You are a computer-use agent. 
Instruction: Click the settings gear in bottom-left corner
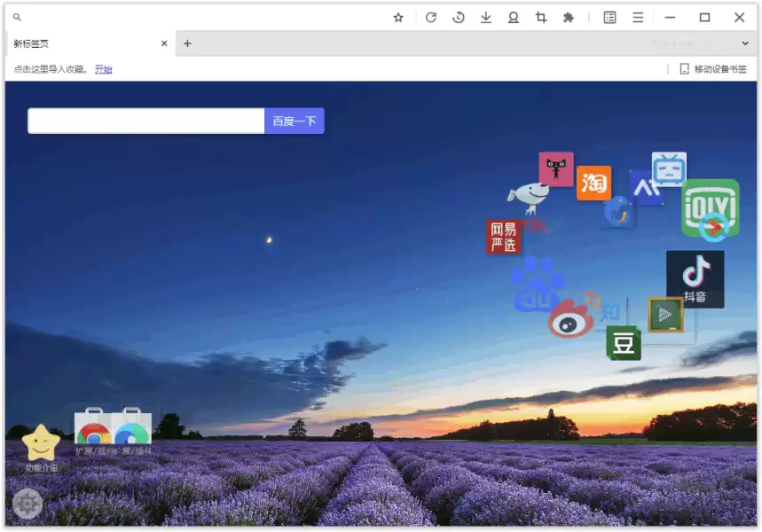pyautogui.click(x=27, y=504)
